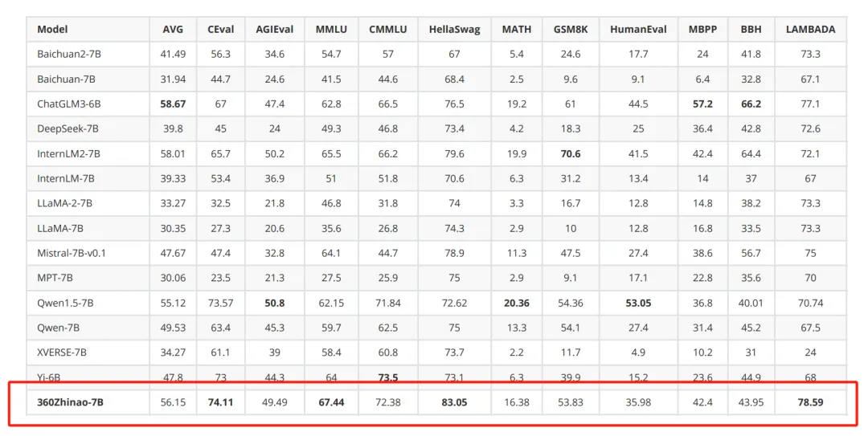The height and width of the screenshot is (436, 868).
Task: Select the CEval column header
Action: click(x=220, y=30)
